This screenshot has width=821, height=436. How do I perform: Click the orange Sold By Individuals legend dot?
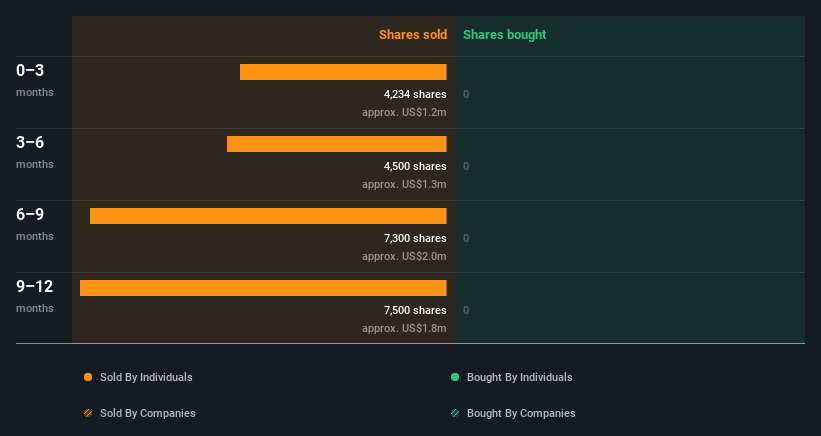[x=88, y=377]
